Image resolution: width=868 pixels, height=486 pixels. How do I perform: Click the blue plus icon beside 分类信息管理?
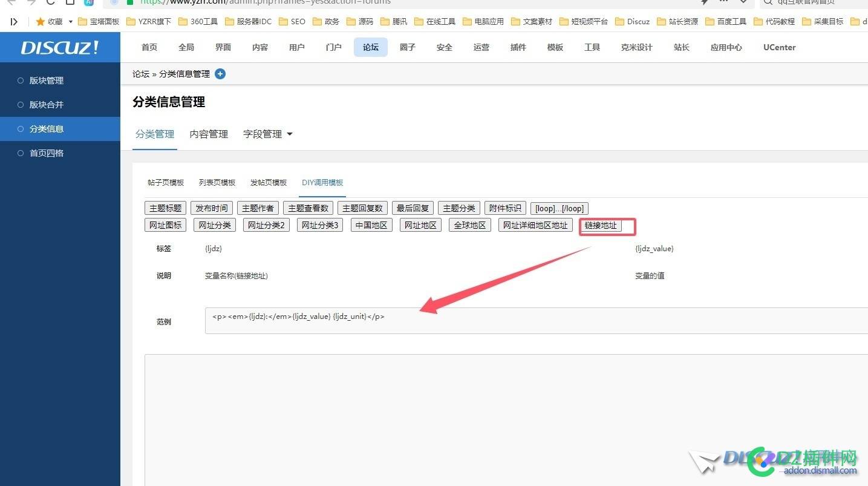[x=220, y=74]
